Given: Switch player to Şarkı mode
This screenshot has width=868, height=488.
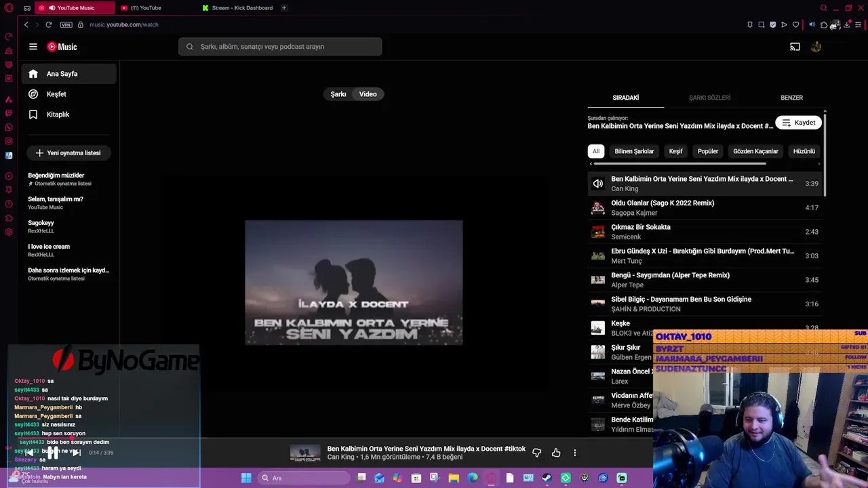Looking at the screenshot, I should 338,94.
